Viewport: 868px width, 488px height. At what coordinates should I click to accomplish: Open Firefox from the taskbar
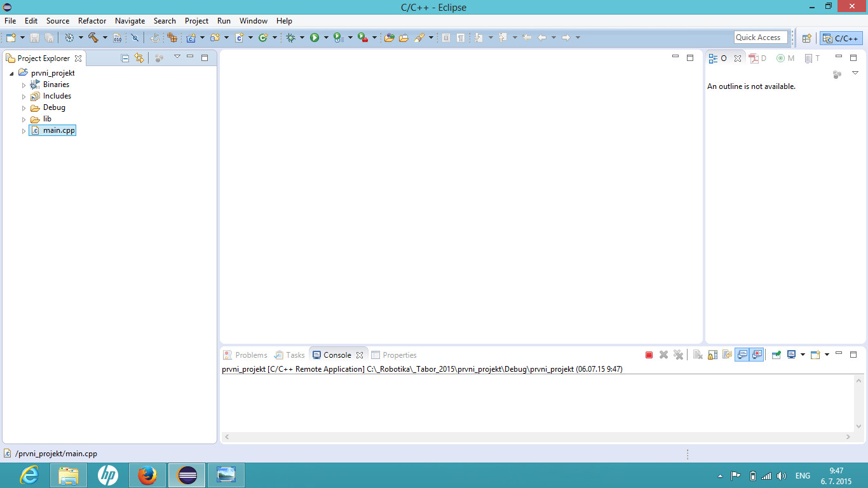point(147,475)
